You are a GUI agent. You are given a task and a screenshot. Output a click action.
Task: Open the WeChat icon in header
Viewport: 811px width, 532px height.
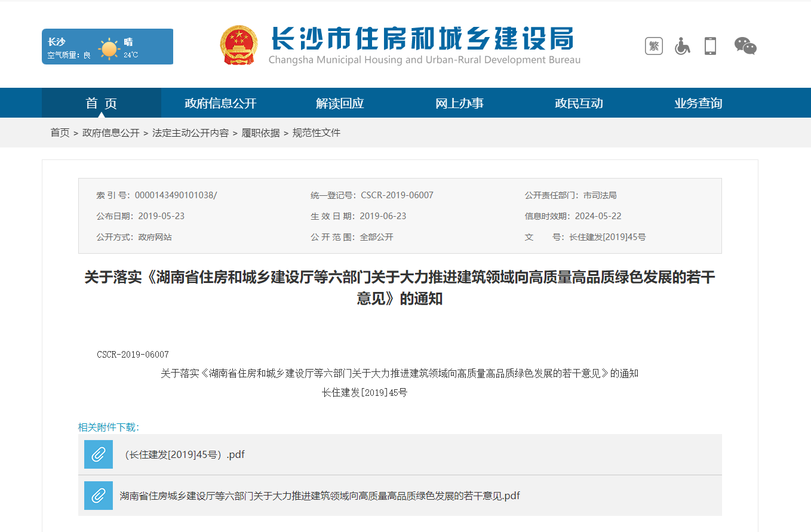click(745, 46)
